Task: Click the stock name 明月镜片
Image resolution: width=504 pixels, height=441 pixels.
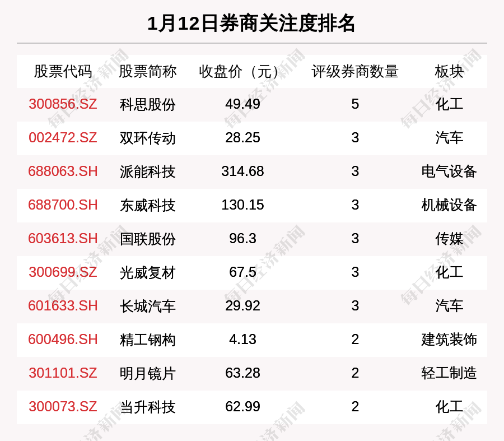Action: point(147,374)
